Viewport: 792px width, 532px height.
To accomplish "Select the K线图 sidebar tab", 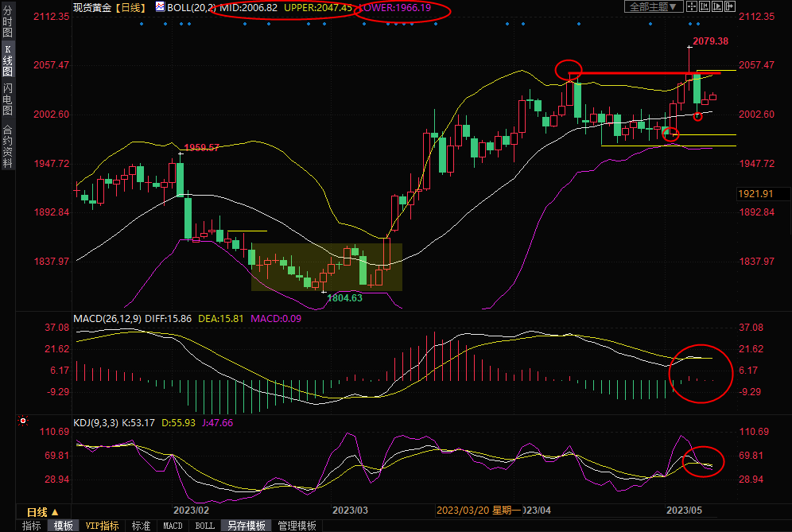I will pos(8,60).
